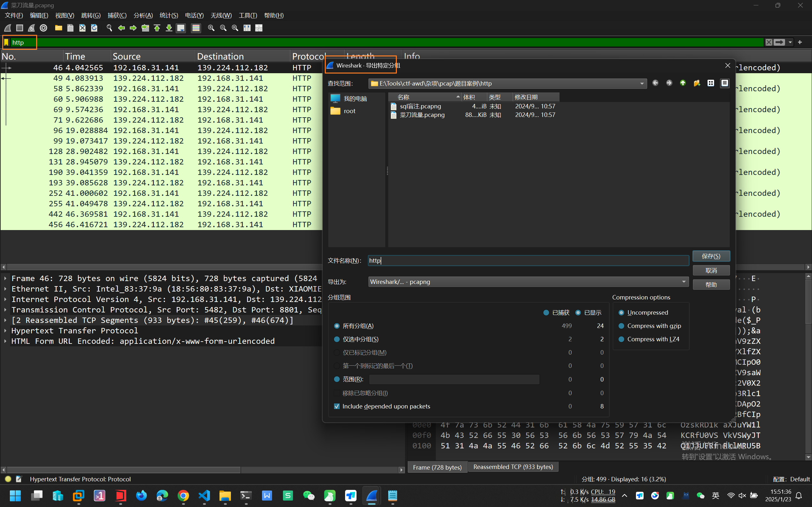Click go to first packet icon
The width and height of the screenshot is (812, 507).
point(157,28)
